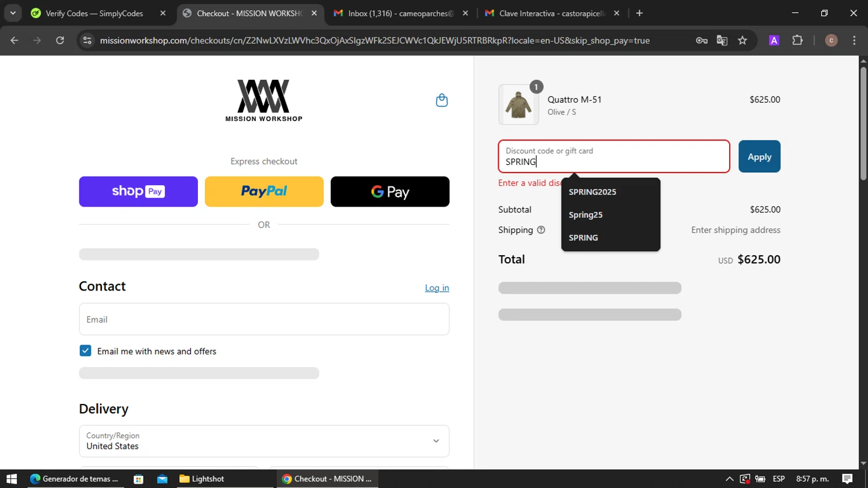Focus the Email input field
This screenshot has height=488, width=868.
(264, 319)
